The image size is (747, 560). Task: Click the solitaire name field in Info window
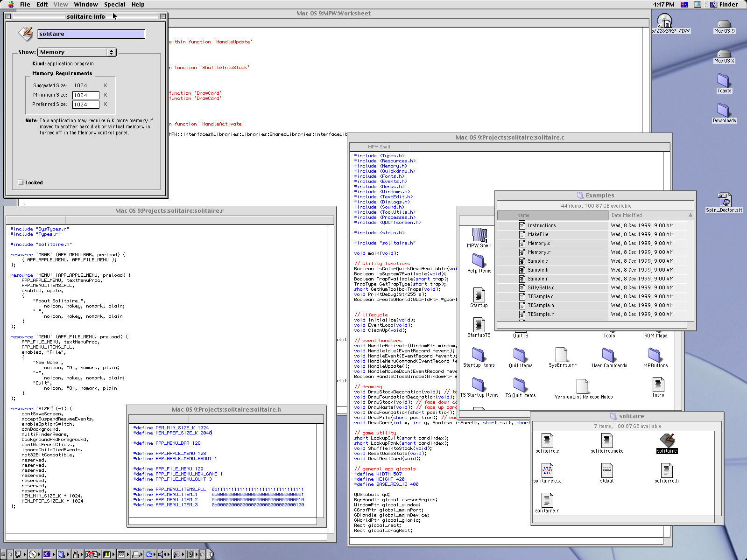tap(91, 34)
